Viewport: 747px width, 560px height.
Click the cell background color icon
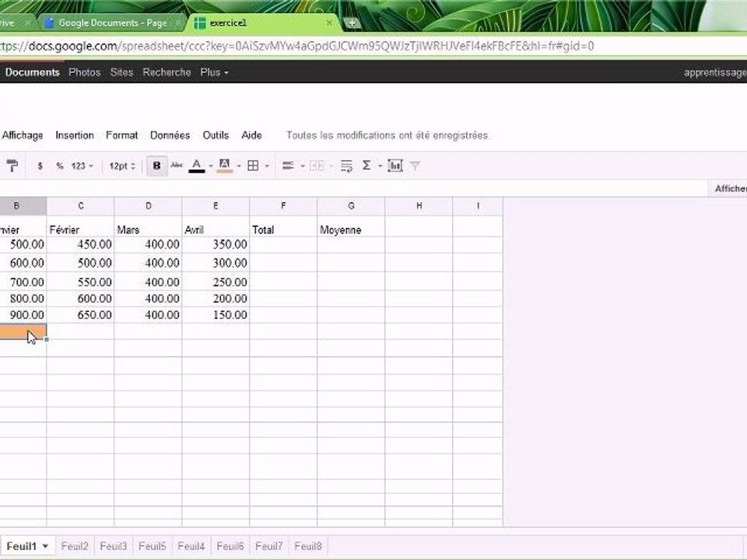click(x=224, y=166)
